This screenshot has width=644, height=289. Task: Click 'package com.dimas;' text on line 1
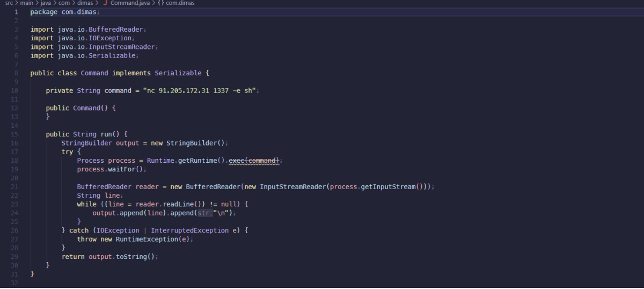click(x=65, y=12)
